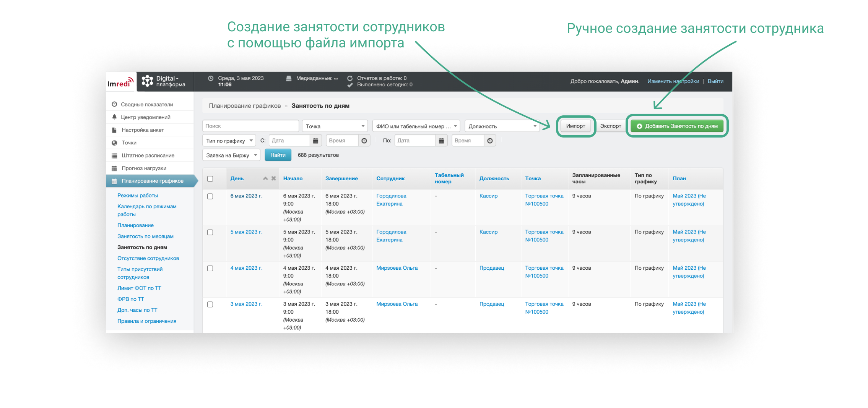Viewport: 868px width, 408px height.
Task: Click Планирование графиков breadcrumb
Action: pos(245,106)
